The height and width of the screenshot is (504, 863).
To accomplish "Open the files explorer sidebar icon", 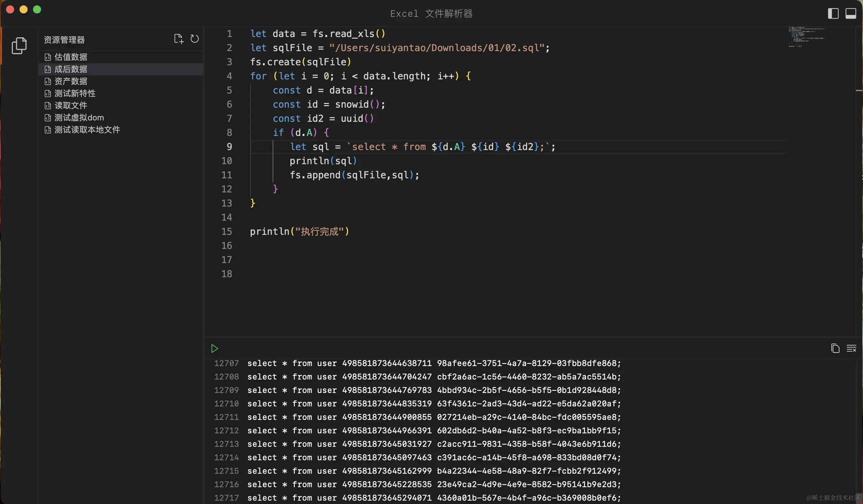I will tap(19, 45).
